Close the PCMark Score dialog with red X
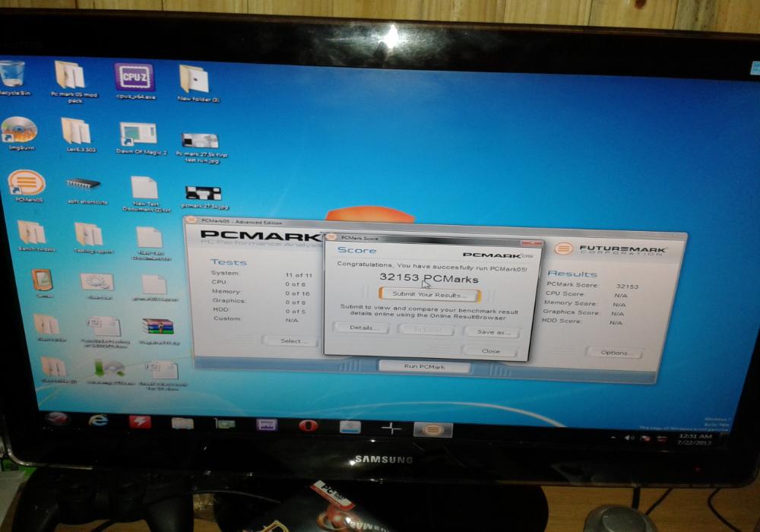The image size is (760, 532). point(532,242)
